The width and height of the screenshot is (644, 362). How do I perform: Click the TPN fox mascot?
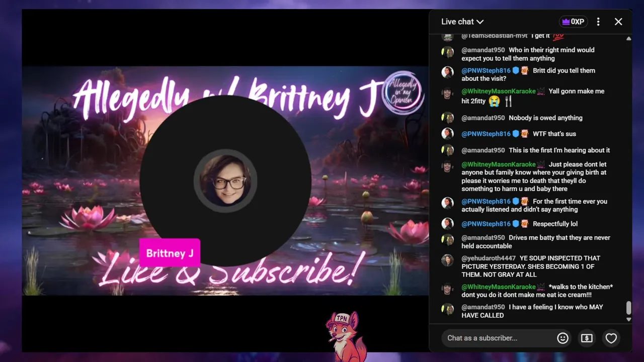346,336
